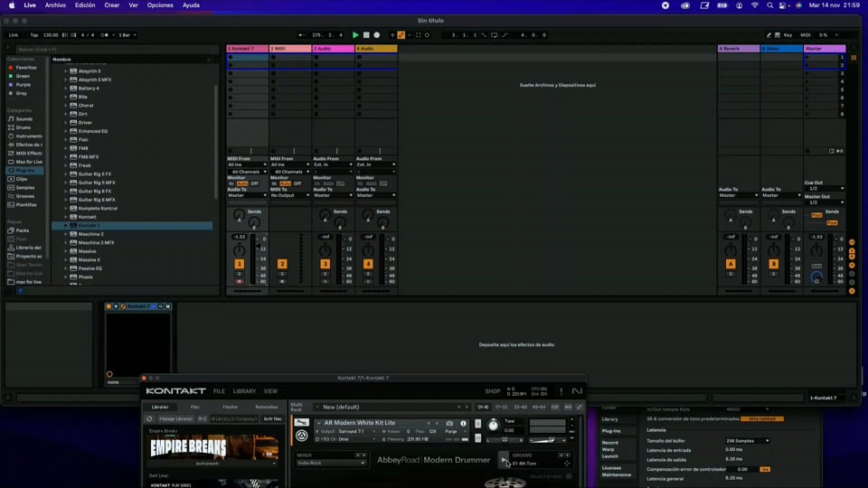Click the MIDI map mode button

(806, 35)
